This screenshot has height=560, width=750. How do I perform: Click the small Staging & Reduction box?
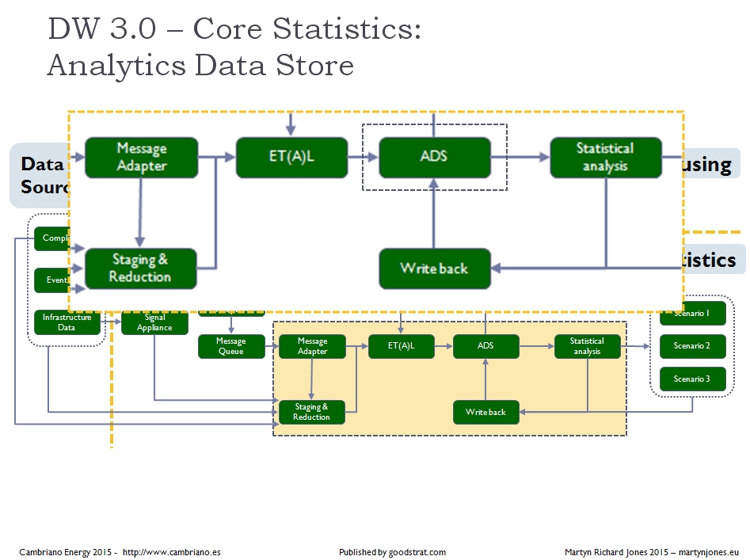pos(312,412)
